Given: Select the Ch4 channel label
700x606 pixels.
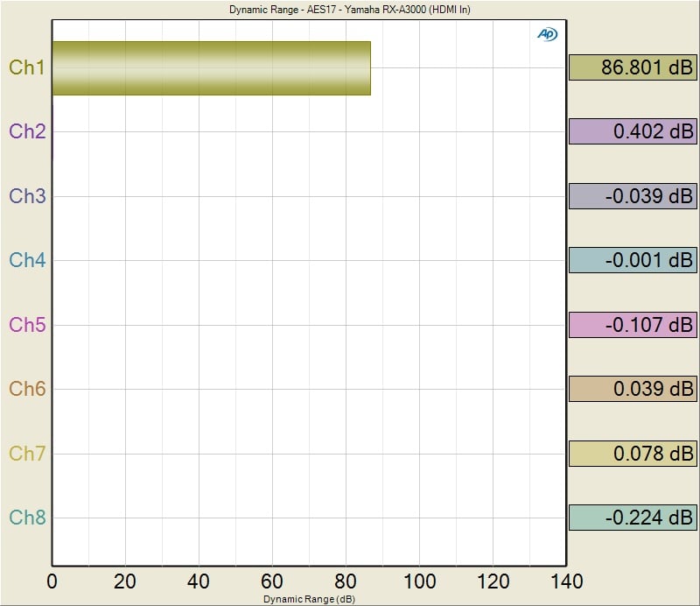Looking at the screenshot, I should [x=26, y=260].
